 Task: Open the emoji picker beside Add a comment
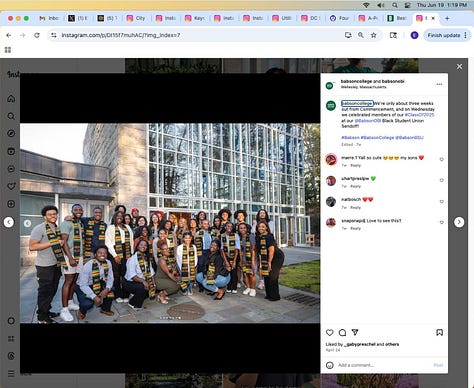click(330, 365)
